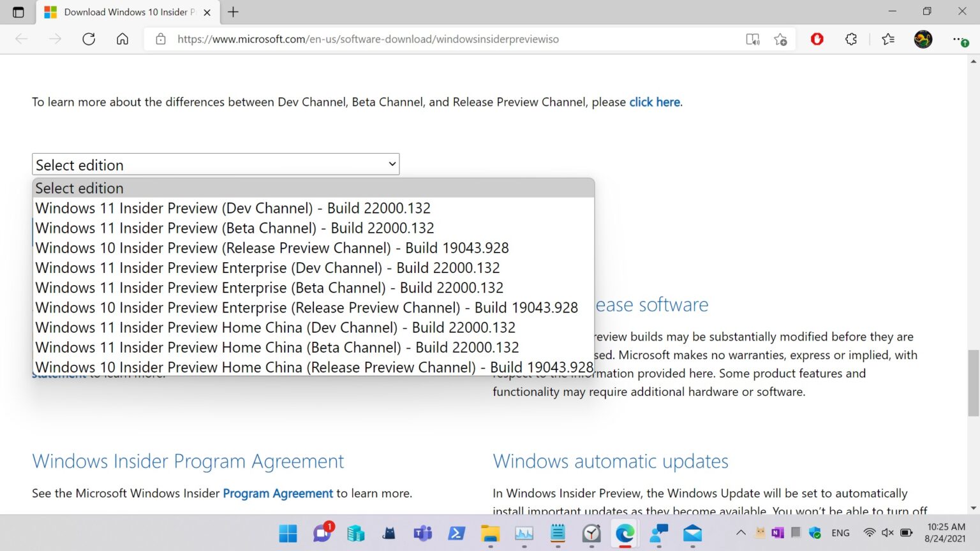This screenshot has width=980, height=551.
Task: Launch Windows PowerShell from the taskbar
Action: 457,534
